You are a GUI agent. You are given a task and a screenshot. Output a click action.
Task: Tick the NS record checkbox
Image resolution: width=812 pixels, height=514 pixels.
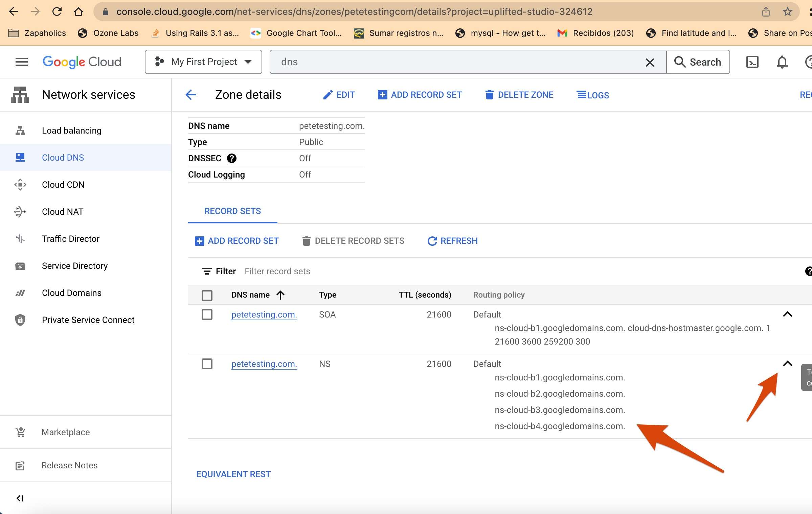(x=207, y=364)
